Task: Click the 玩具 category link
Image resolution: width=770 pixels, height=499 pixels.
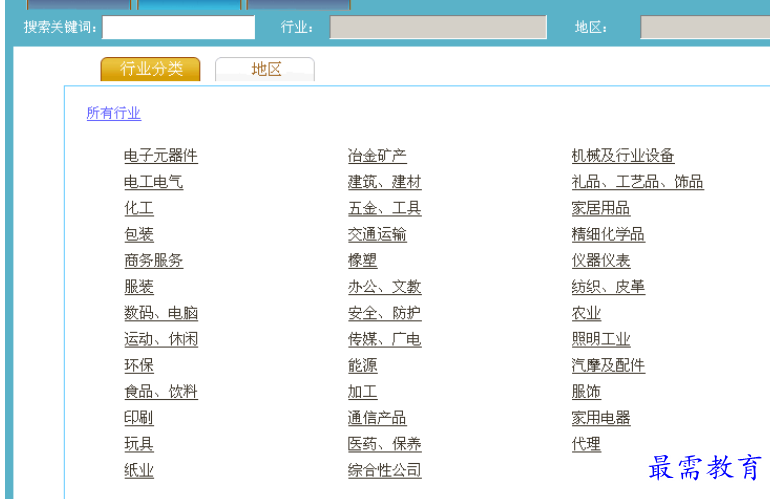Action: pyautogui.click(x=139, y=444)
